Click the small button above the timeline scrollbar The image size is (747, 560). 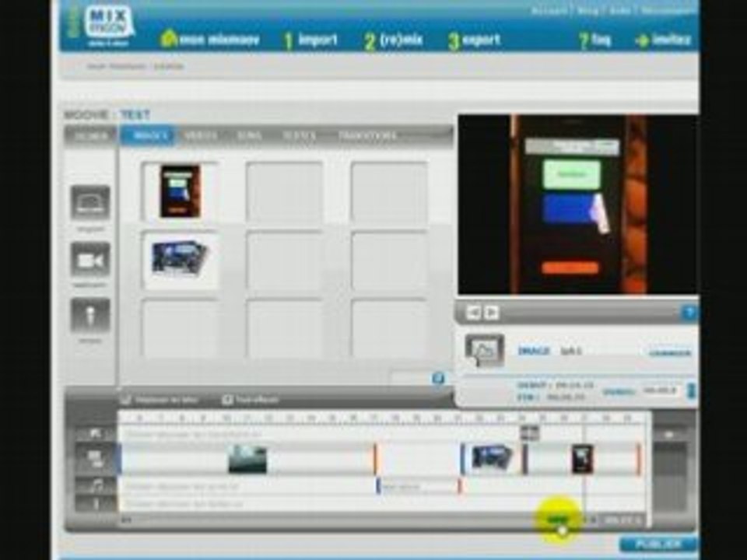point(669,434)
